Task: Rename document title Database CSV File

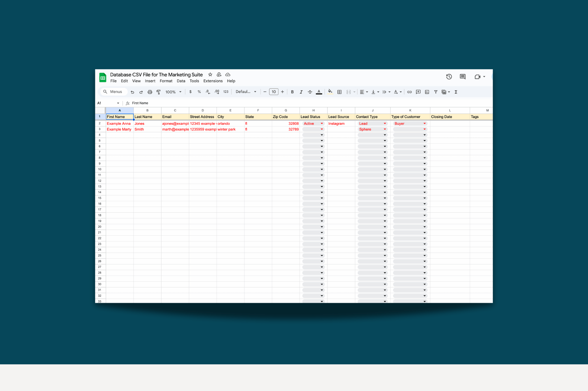Action: pyautogui.click(x=156, y=75)
